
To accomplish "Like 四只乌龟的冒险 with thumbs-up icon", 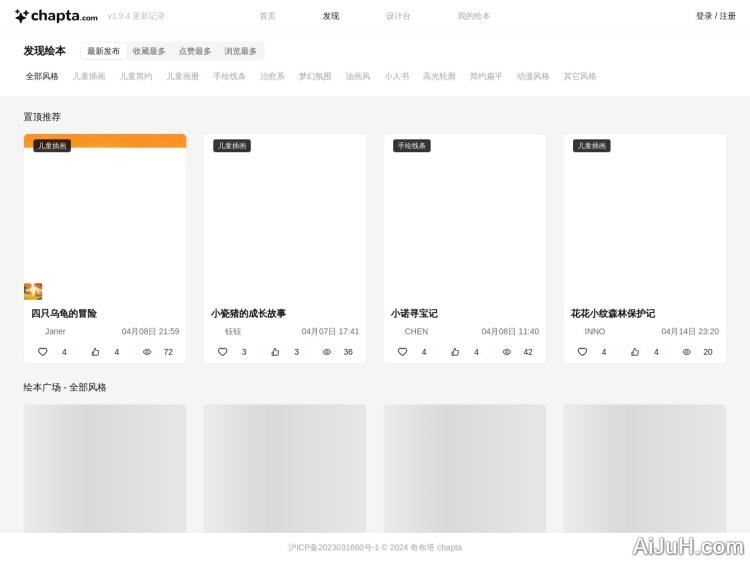I will coord(96,352).
